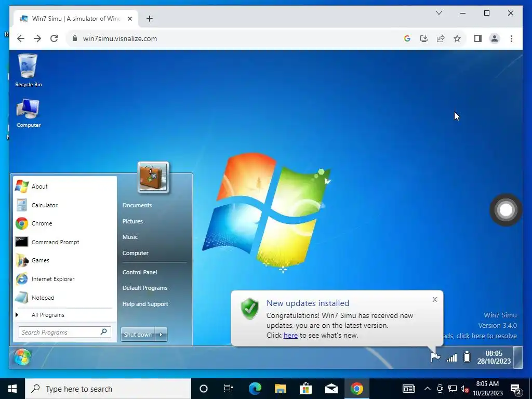Click the Notepad icon in Start menu

[22, 298]
